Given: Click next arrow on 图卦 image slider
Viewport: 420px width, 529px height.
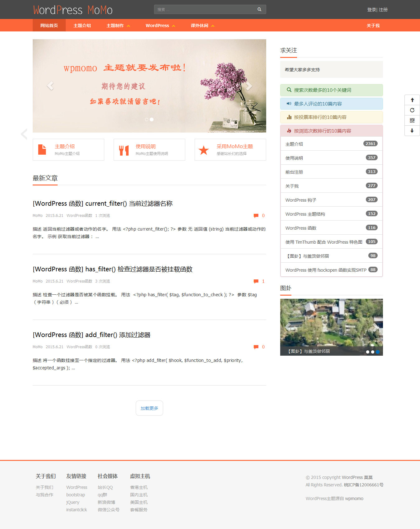Looking at the screenshot, I should tap(375, 327).
